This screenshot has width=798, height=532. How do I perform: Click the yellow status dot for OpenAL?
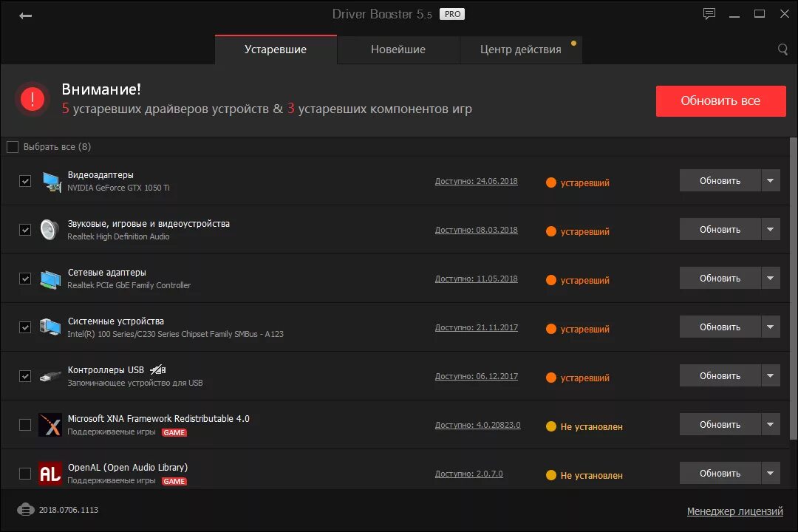pyautogui.click(x=550, y=475)
